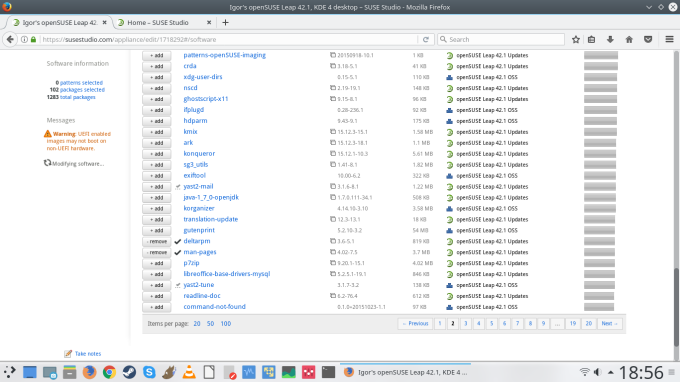Screen dimensions: 680x382
Task: Add the kmix package
Action: click(157, 132)
